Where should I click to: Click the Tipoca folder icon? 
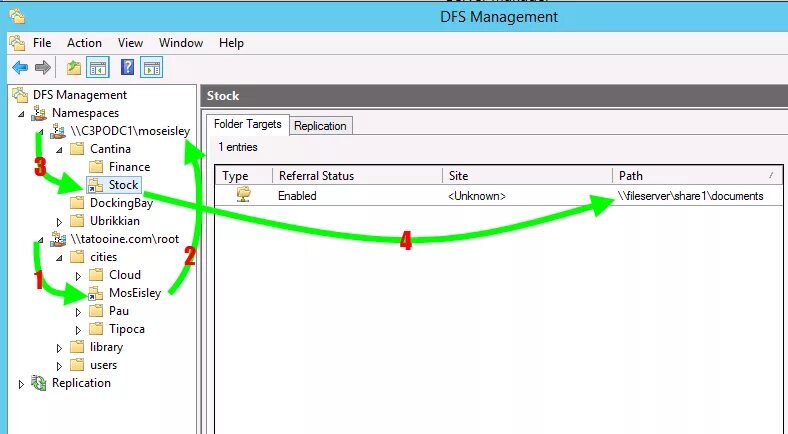[x=95, y=330]
